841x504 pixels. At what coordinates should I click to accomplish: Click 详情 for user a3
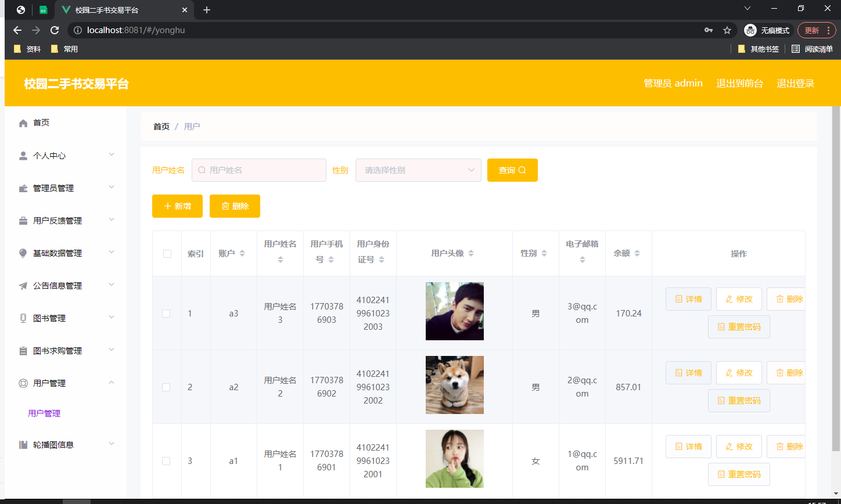coord(688,299)
